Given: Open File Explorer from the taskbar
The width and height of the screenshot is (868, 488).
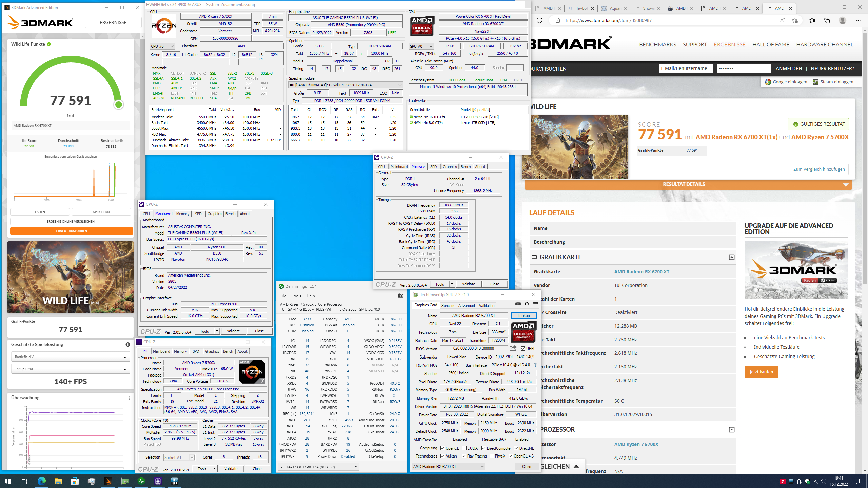Looking at the screenshot, I should [58, 481].
